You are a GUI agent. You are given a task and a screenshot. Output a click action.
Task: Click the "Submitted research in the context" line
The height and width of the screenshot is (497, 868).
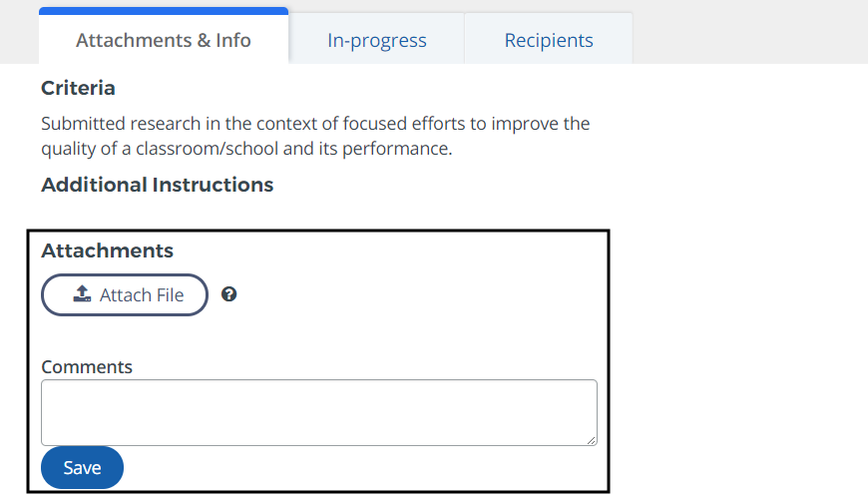point(315,125)
